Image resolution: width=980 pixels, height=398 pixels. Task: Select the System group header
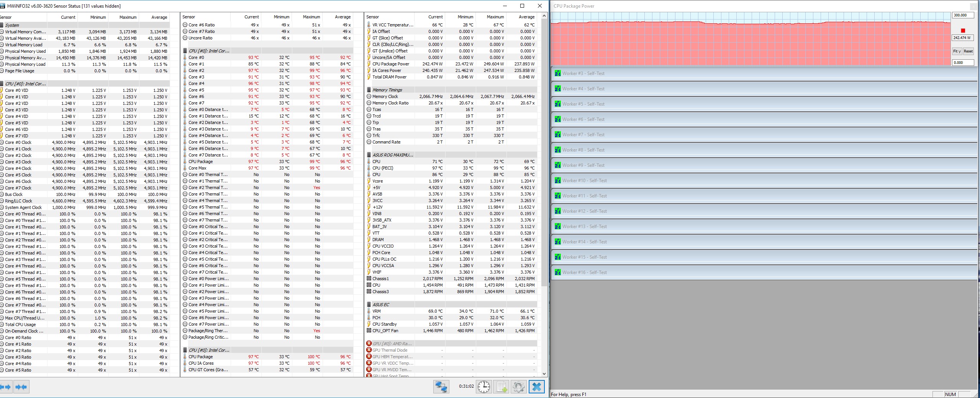pyautogui.click(x=12, y=25)
